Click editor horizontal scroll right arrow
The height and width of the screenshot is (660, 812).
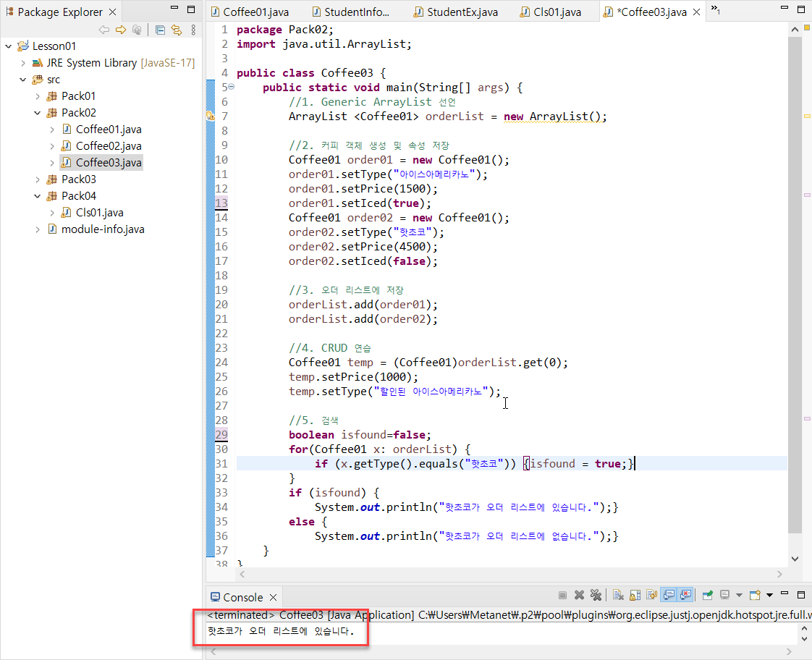779,574
